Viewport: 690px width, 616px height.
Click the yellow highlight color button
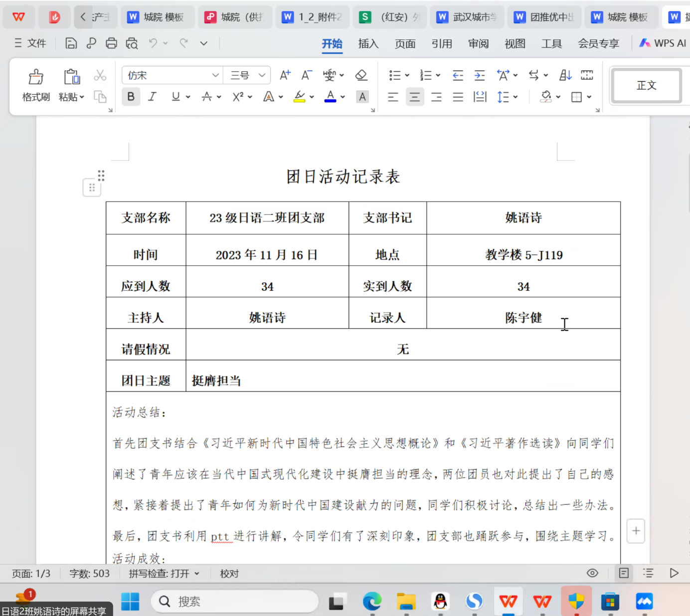[299, 97]
